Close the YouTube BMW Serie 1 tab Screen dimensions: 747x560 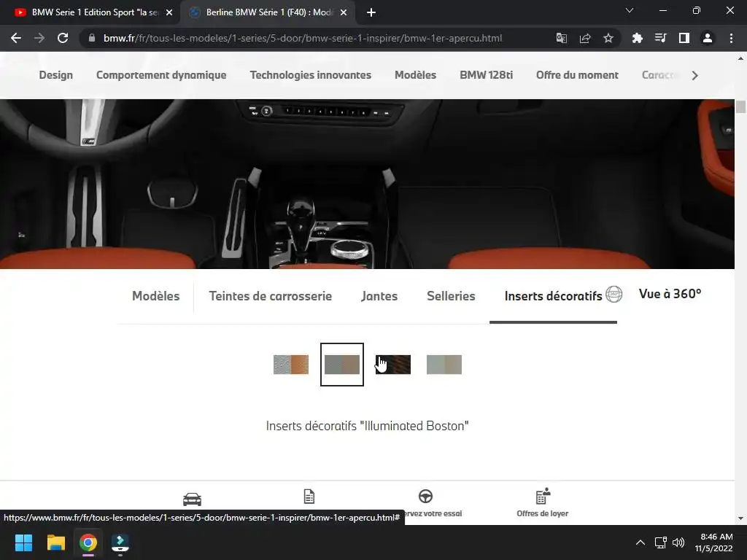tap(169, 12)
